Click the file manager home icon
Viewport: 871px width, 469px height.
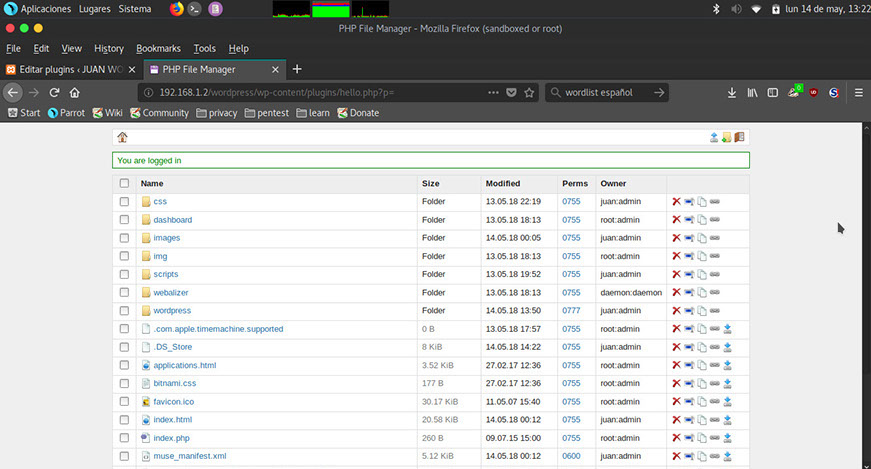click(x=122, y=138)
